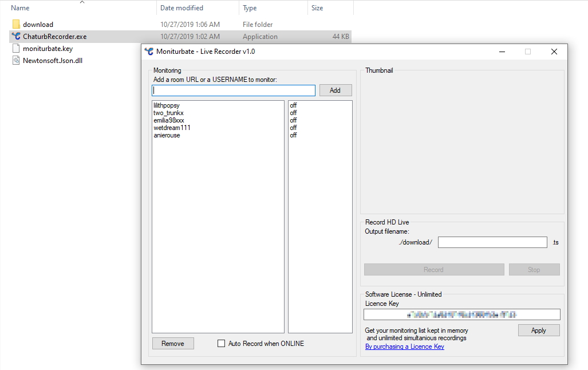The width and height of the screenshot is (588, 370).
Task: Click the Newtonsoft.Json.dll file icon
Action: click(x=16, y=60)
